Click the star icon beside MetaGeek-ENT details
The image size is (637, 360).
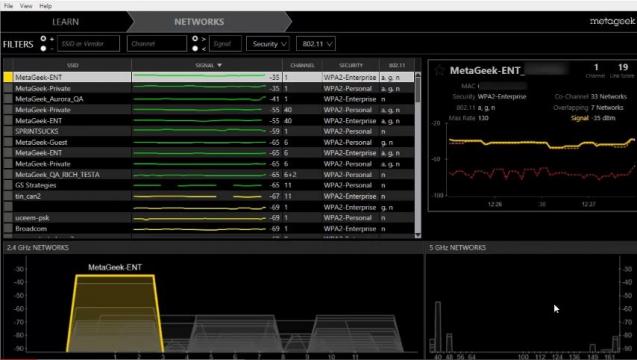[439, 70]
